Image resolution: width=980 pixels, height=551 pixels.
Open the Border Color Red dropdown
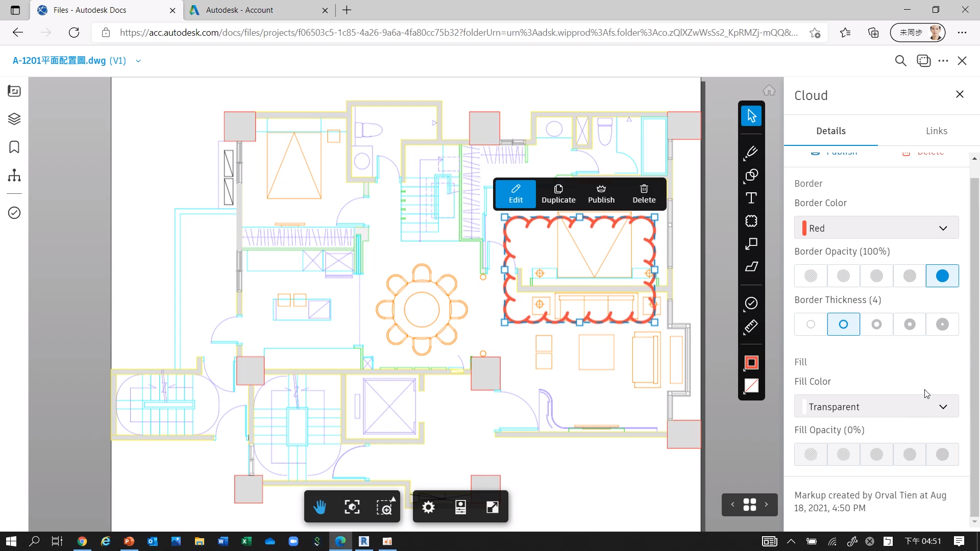[876, 228]
